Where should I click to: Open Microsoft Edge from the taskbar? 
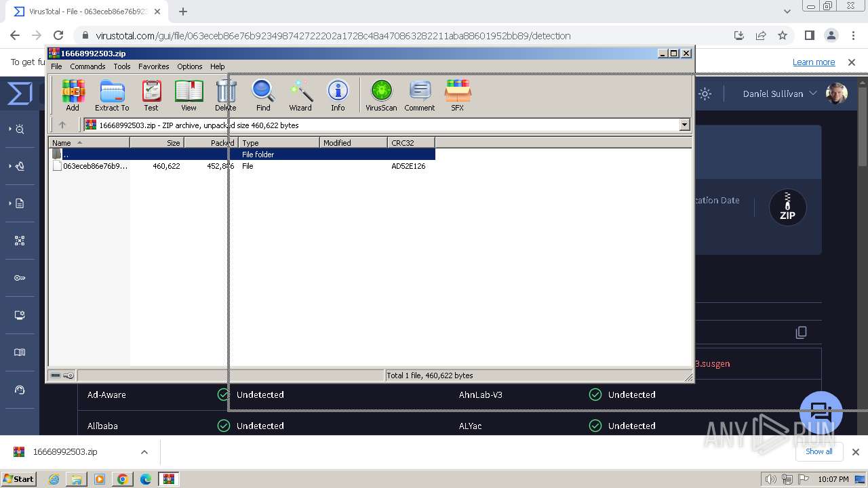[x=146, y=479]
